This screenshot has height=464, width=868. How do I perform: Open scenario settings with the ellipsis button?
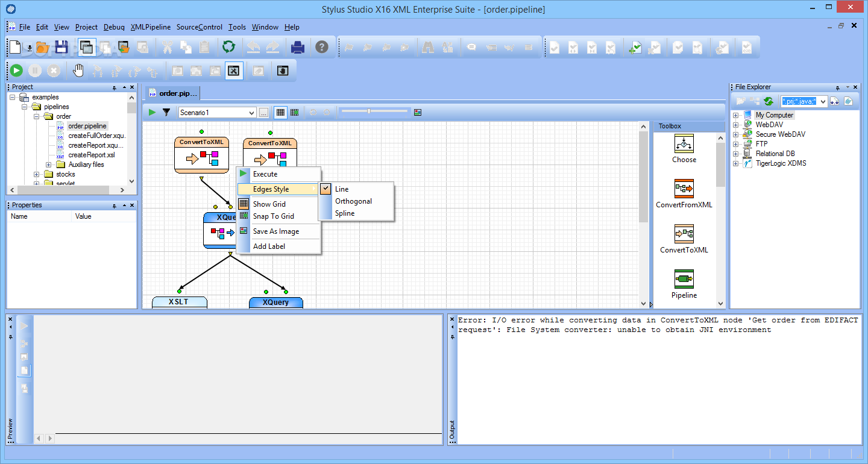click(263, 112)
